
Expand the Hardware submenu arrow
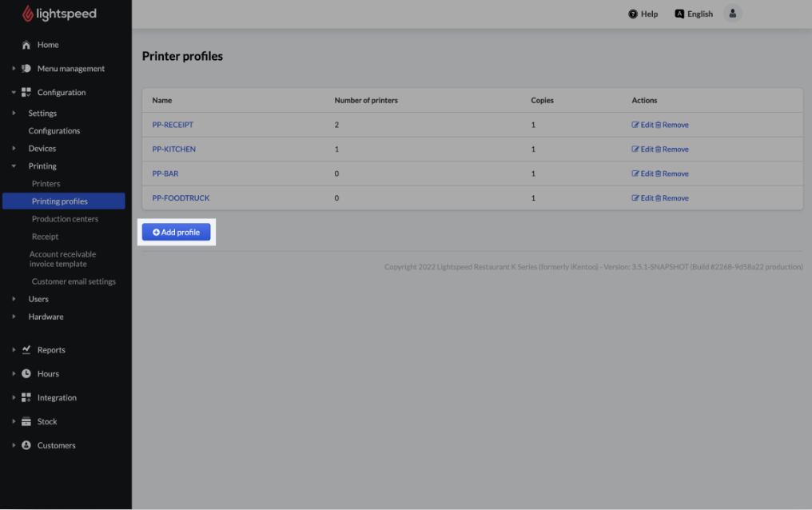pyautogui.click(x=14, y=317)
